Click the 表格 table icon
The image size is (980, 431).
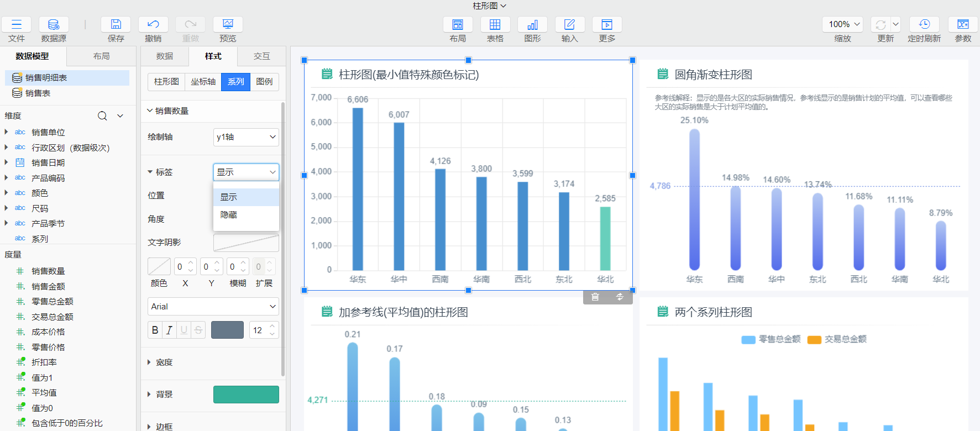tap(495, 24)
